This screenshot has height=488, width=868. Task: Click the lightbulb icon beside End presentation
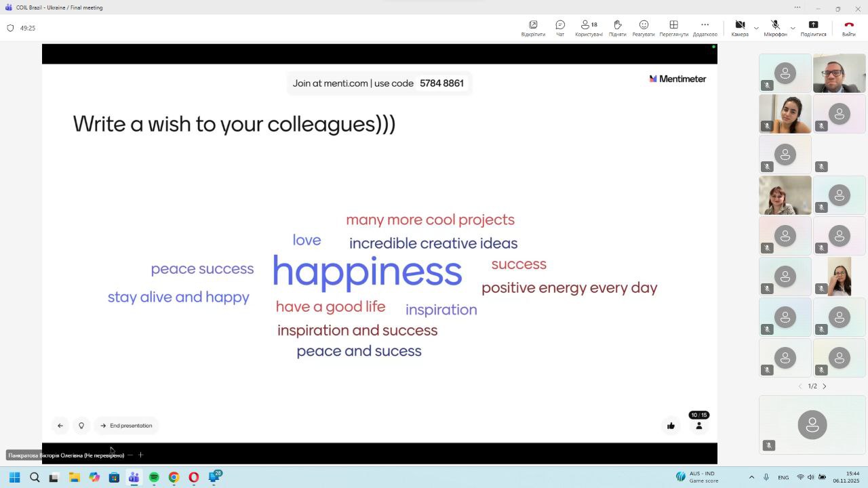[81, 426]
